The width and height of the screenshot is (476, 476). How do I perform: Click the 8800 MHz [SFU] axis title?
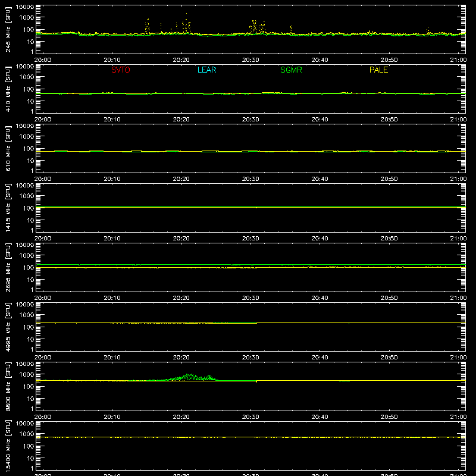8,386
